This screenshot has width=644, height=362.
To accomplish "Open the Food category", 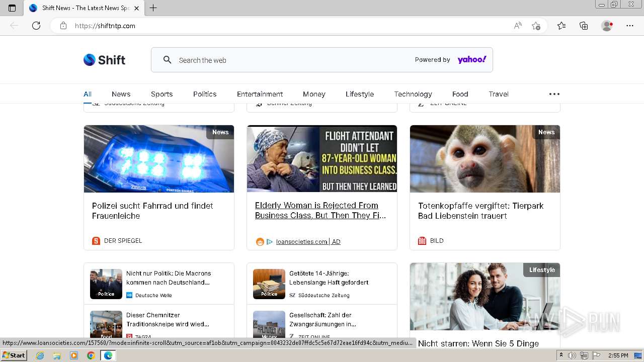I will pyautogui.click(x=460, y=94).
